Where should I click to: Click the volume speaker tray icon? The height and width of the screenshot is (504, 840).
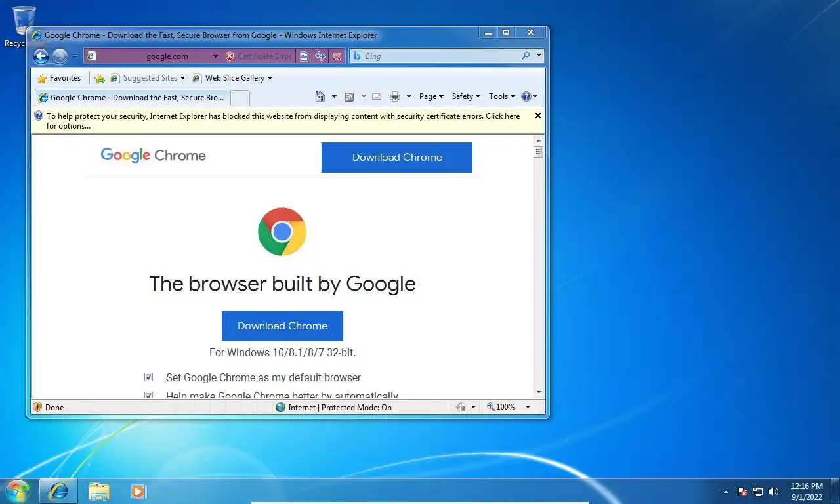tap(774, 491)
